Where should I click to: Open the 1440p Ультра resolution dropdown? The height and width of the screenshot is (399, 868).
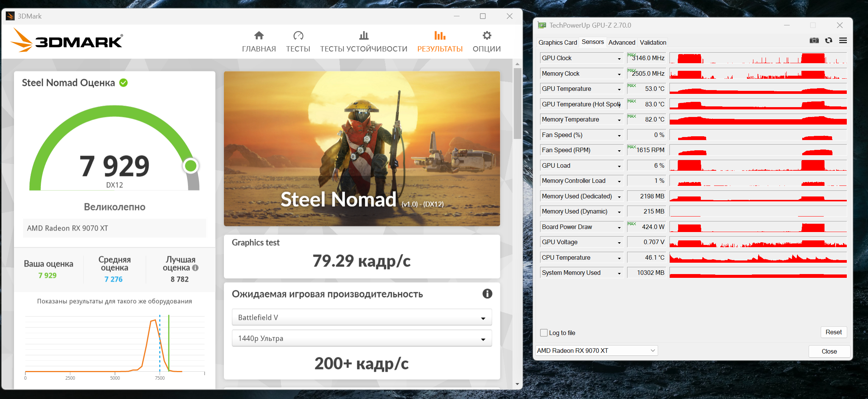[x=362, y=338]
